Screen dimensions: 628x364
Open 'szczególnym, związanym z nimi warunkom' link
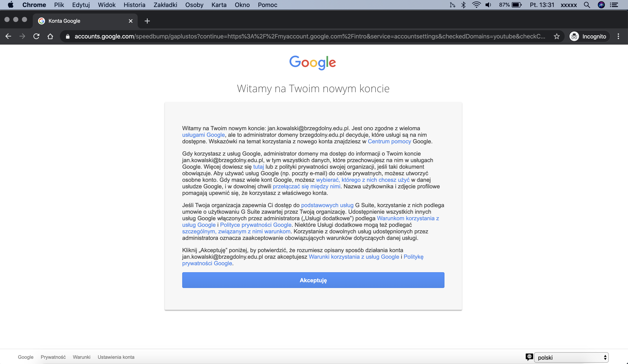[x=236, y=231]
